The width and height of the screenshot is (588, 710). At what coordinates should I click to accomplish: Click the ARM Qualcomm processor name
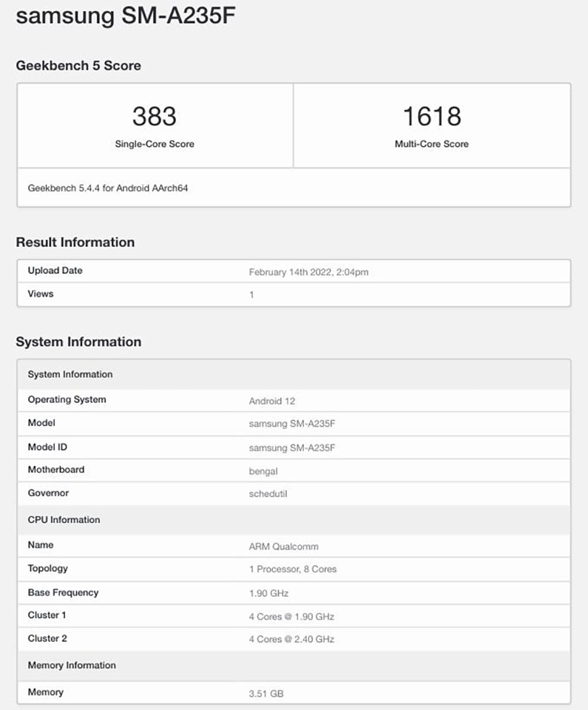coord(283,546)
